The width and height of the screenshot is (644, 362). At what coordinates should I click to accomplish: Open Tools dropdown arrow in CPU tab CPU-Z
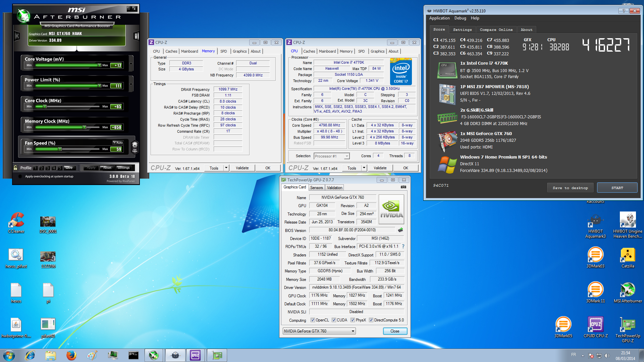click(364, 168)
